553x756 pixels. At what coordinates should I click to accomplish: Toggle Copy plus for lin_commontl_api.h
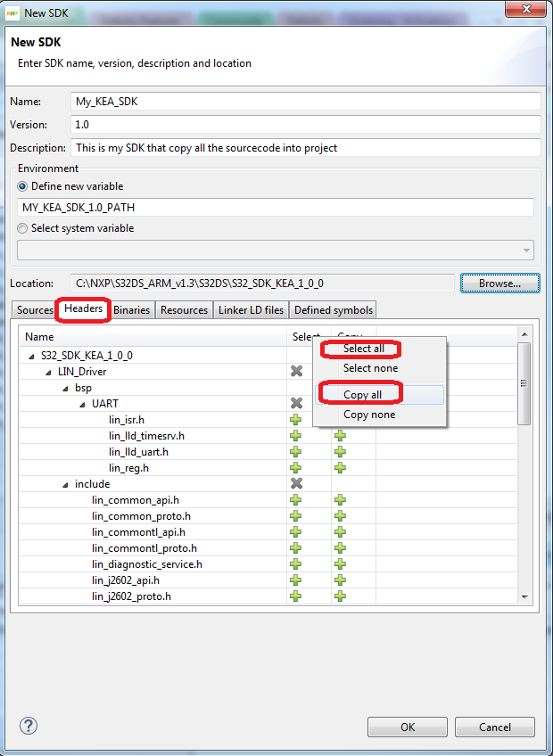coord(340,532)
